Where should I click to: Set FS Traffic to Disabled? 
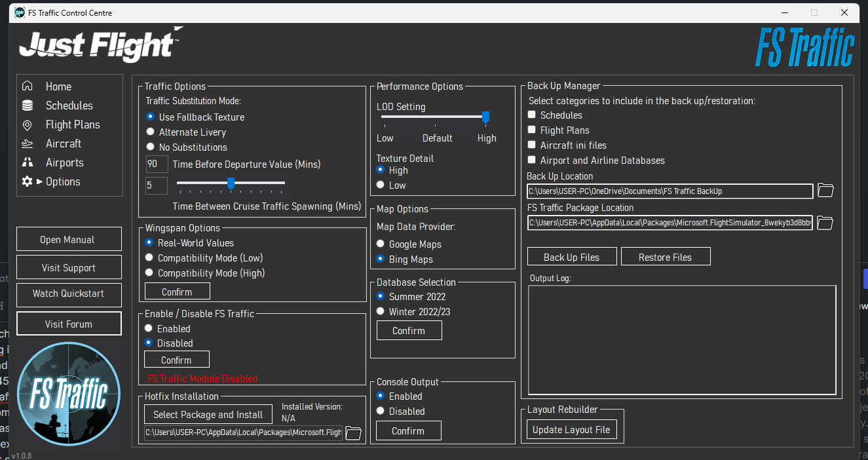click(149, 343)
